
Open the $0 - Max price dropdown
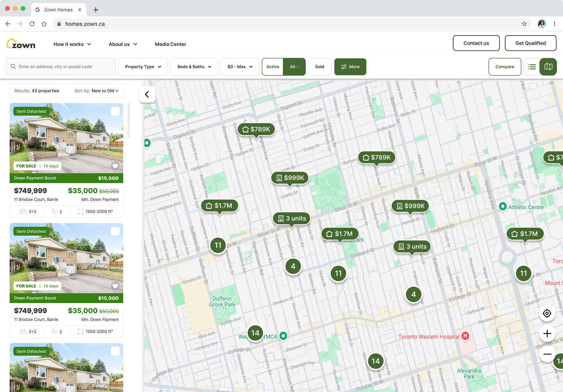[240, 67]
